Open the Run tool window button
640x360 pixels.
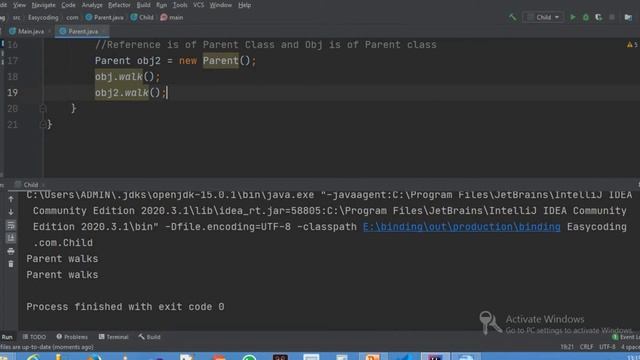point(7,337)
